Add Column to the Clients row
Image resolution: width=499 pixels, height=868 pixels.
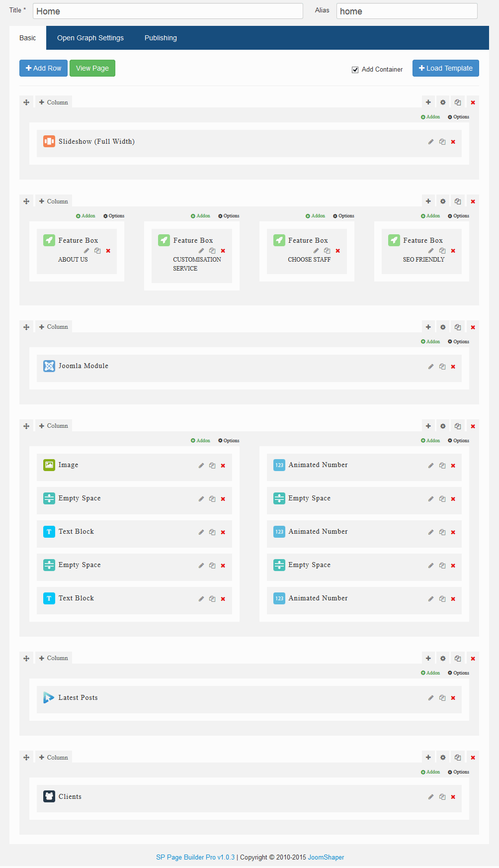click(x=54, y=758)
